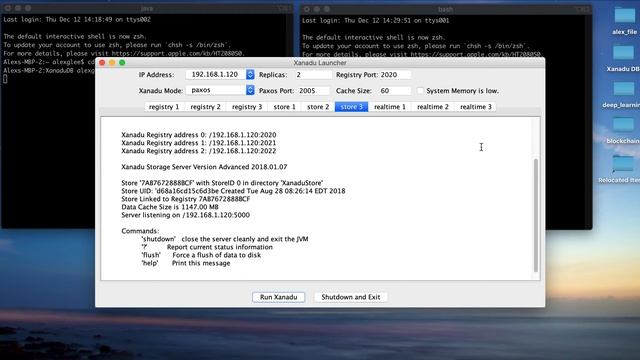The height and width of the screenshot is (360, 640).
Task: Click the log output vertical scrollbar
Action: 536,215
